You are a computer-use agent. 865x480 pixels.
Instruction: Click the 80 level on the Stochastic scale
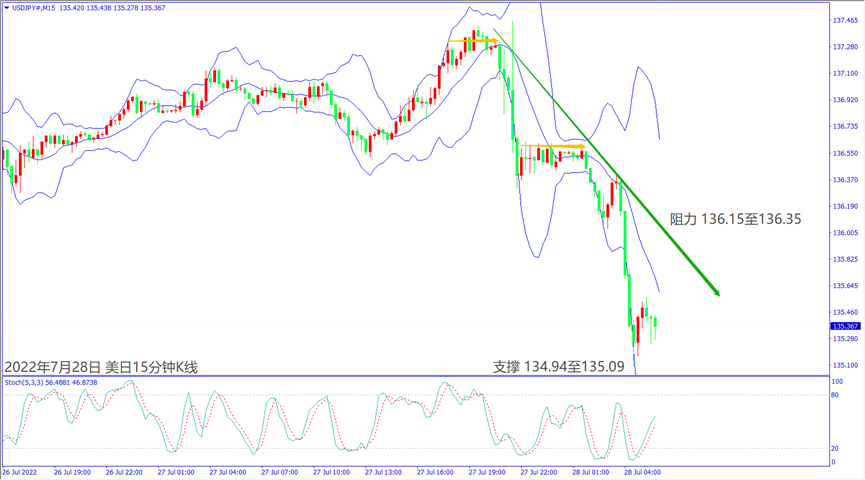[834, 396]
